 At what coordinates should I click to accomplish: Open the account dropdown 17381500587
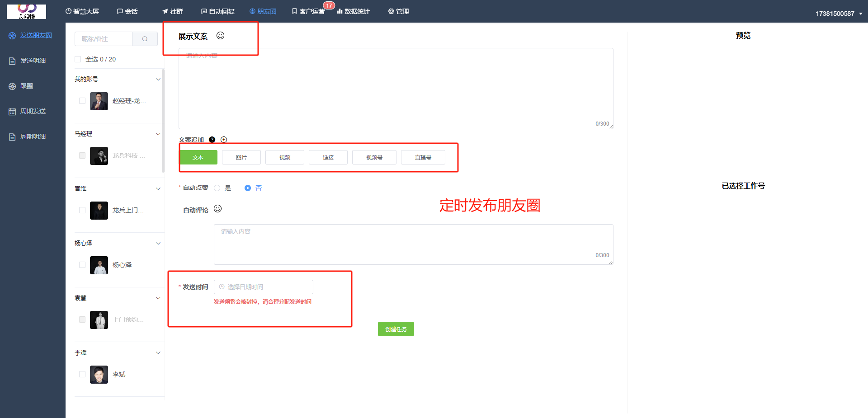coord(839,14)
